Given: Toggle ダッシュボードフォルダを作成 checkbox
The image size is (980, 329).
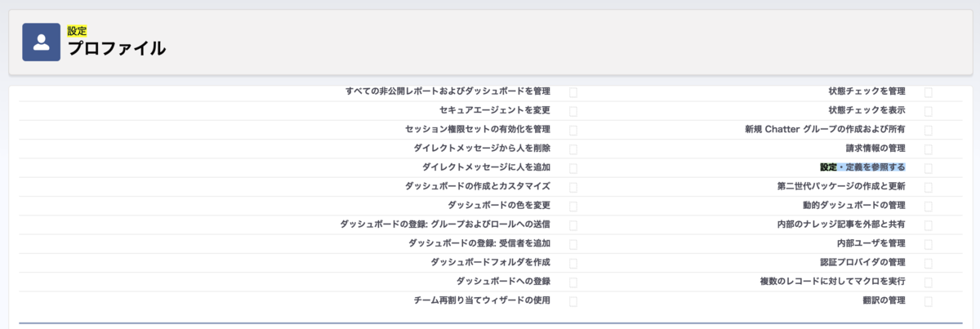Looking at the screenshot, I should pos(573,263).
